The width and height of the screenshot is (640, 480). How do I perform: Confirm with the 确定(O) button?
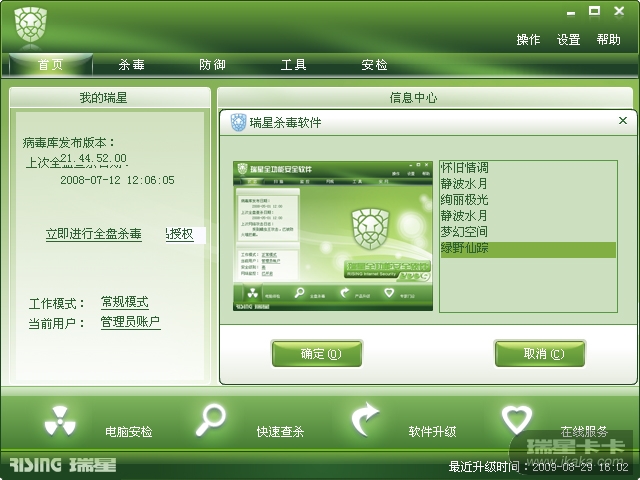coord(317,353)
